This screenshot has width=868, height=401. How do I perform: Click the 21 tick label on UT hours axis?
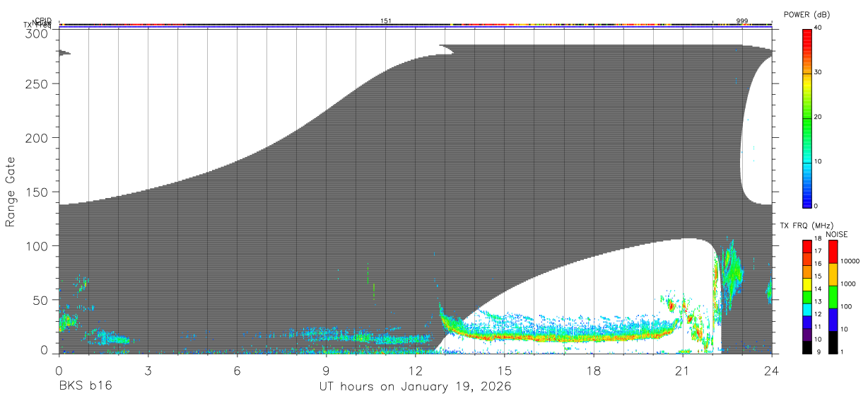pos(683,371)
